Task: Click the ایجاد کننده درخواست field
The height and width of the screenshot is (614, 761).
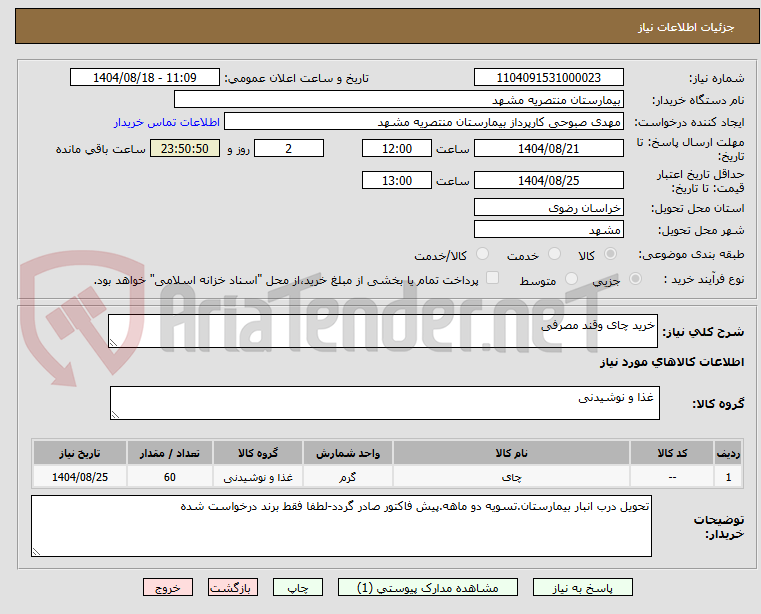Action: click(x=424, y=122)
